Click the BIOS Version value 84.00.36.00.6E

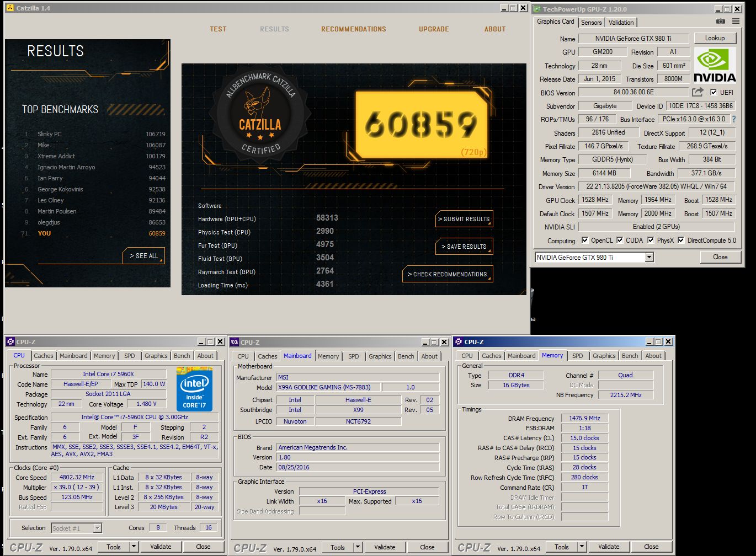tap(633, 93)
